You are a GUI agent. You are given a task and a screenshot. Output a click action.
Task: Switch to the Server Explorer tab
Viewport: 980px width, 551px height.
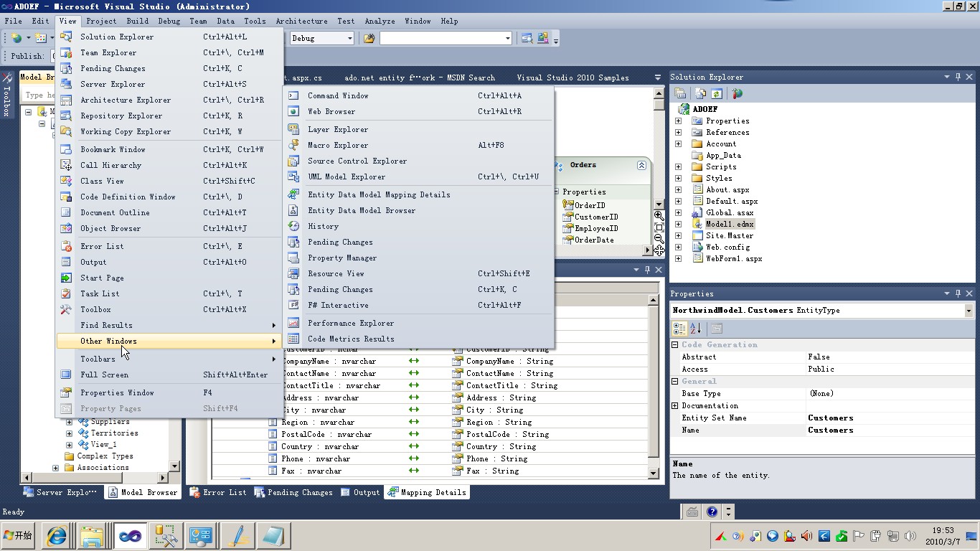[x=60, y=492]
